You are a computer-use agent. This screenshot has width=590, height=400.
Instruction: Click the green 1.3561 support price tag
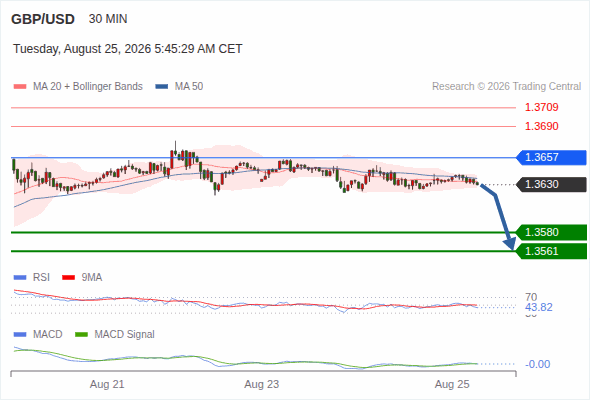pos(551,251)
